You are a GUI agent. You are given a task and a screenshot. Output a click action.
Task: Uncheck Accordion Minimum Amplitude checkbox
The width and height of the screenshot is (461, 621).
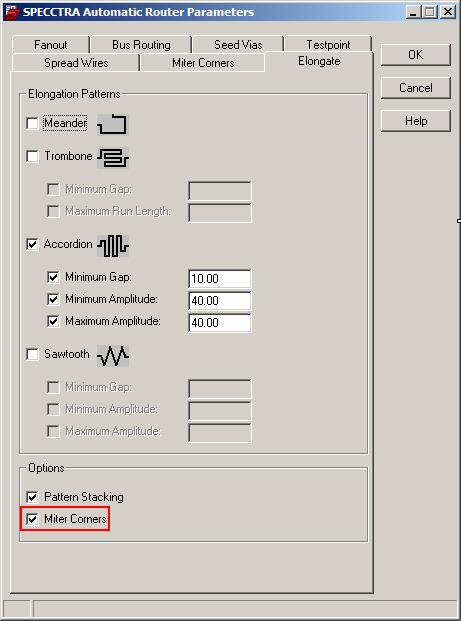(53, 299)
